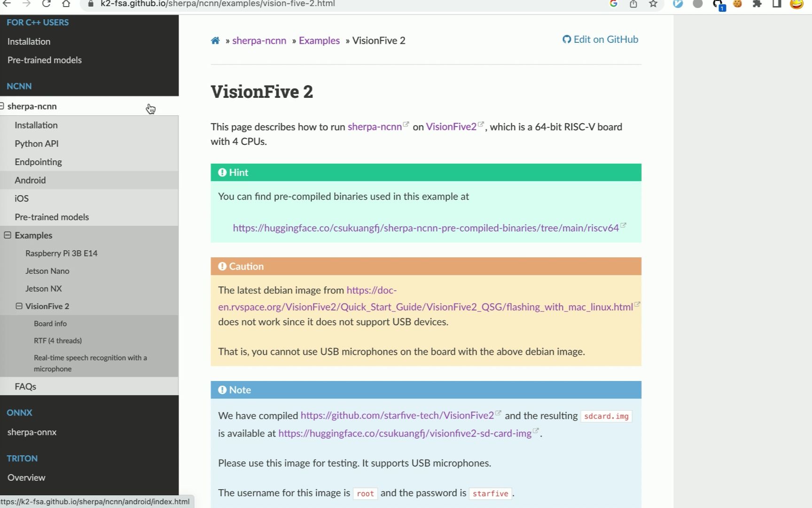The image size is (812, 508).
Task: Reload the page
Action: 46,4
